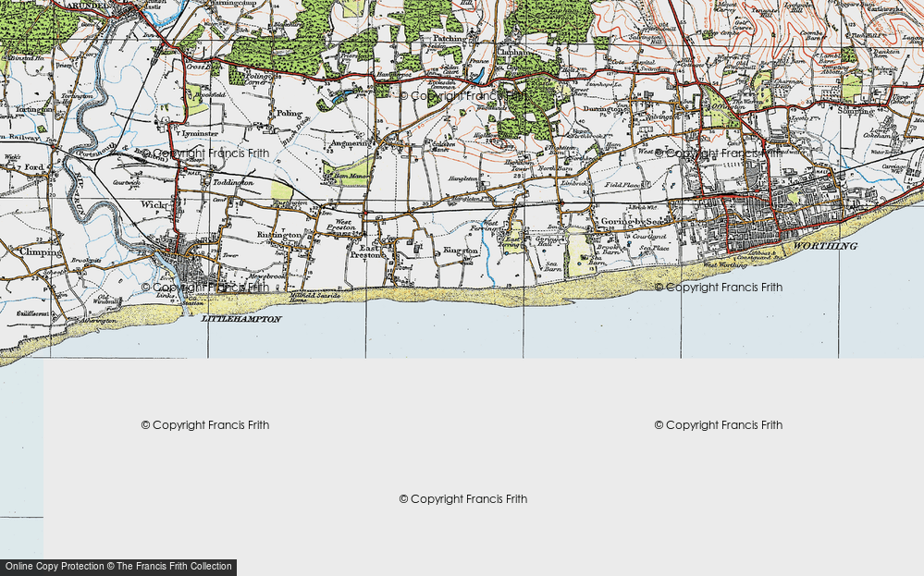Click the Sompting label
The image size is (924, 576).
(x=856, y=111)
